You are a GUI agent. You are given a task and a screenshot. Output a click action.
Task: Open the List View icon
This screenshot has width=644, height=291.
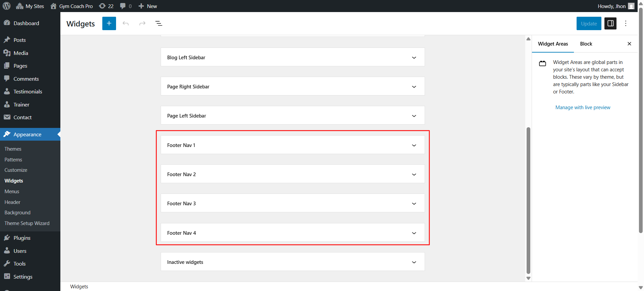click(159, 23)
